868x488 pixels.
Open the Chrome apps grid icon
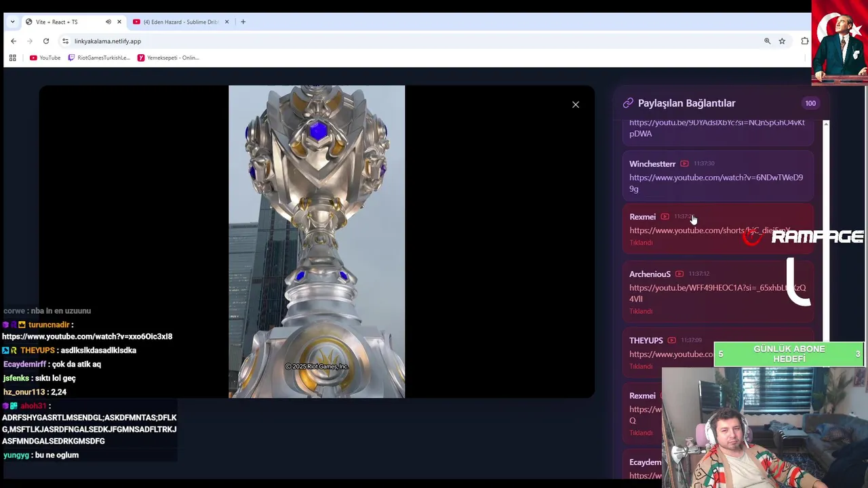click(12, 58)
